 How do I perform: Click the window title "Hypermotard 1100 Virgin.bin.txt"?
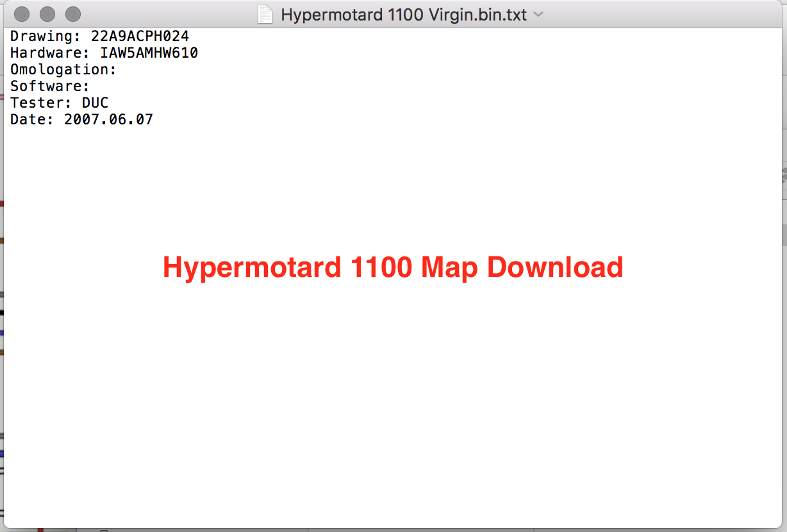(x=404, y=14)
